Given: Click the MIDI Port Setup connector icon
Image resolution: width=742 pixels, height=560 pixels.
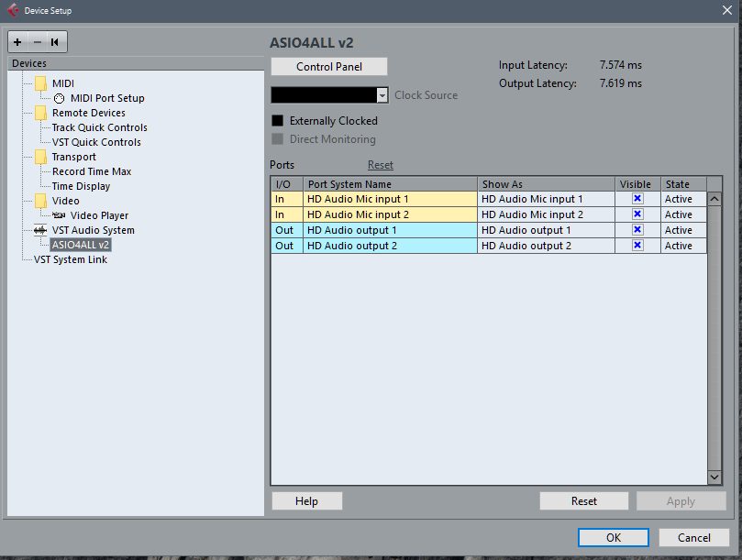Looking at the screenshot, I should (x=59, y=98).
